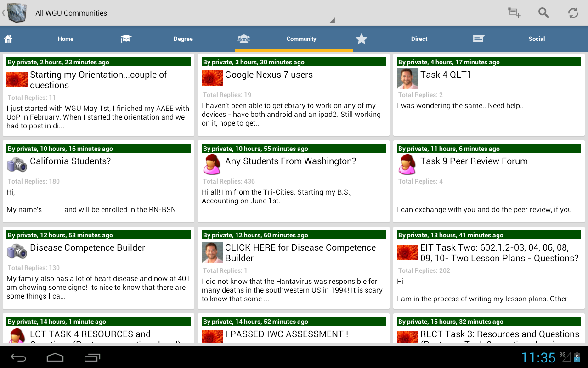Screen dimensions: 588x368
Task: Tap camera avatar on California Students? post
Action: [17, 164]
